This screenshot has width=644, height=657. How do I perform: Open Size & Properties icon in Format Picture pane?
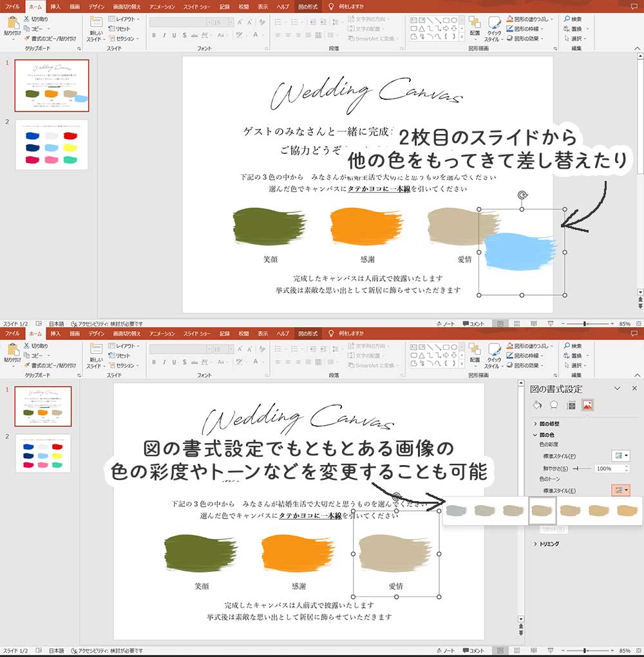pyautogui.click(x=571, y=405)
